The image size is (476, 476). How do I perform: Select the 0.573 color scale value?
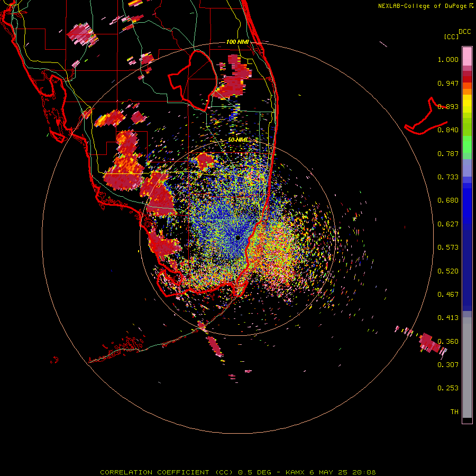coord(448,248)
